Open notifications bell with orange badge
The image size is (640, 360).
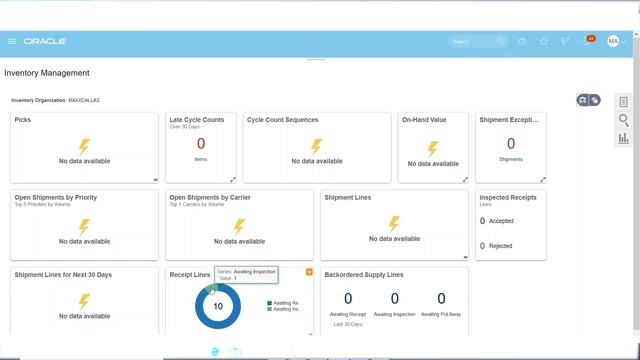coord(589,40)
